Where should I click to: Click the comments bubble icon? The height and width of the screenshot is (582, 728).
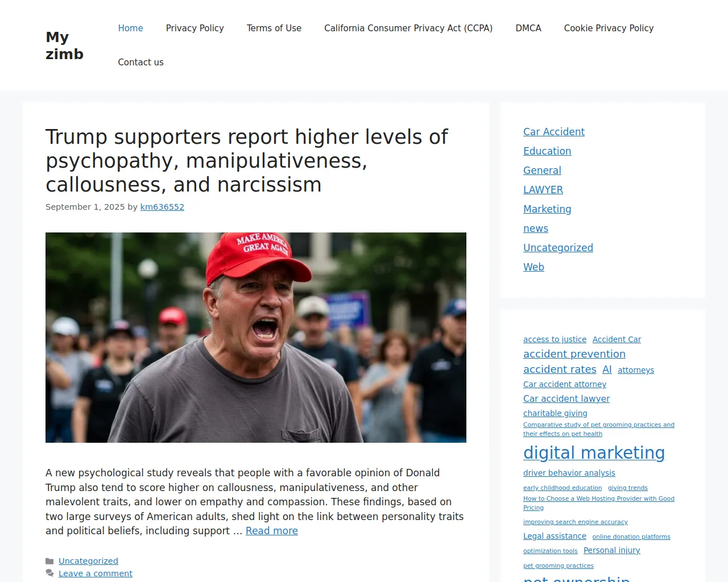(49, 573)
